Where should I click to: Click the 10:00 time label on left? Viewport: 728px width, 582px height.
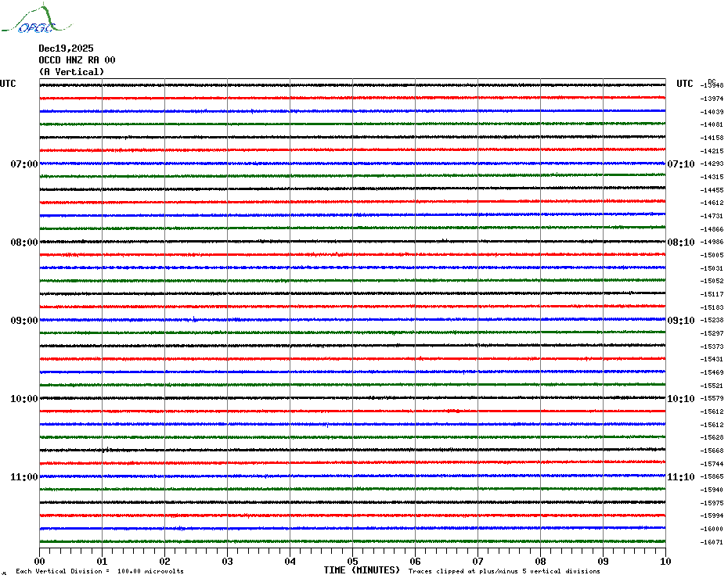point(23,399)
